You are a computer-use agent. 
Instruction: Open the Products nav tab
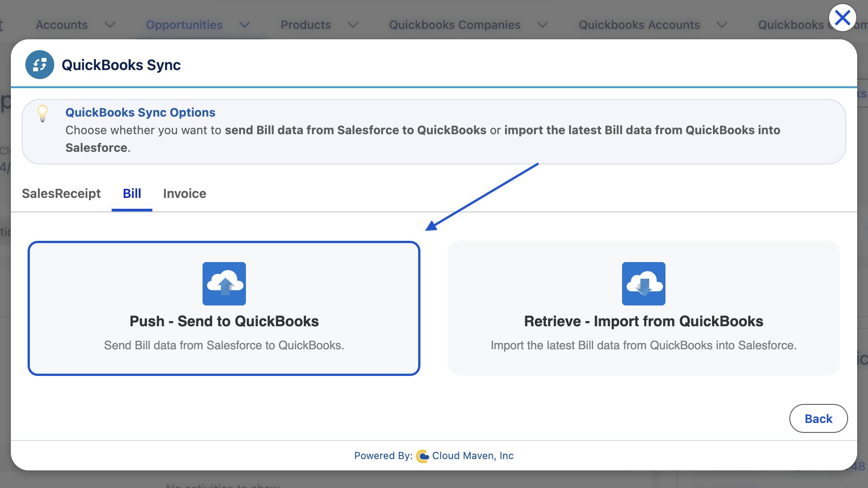[x=306, y=25]
